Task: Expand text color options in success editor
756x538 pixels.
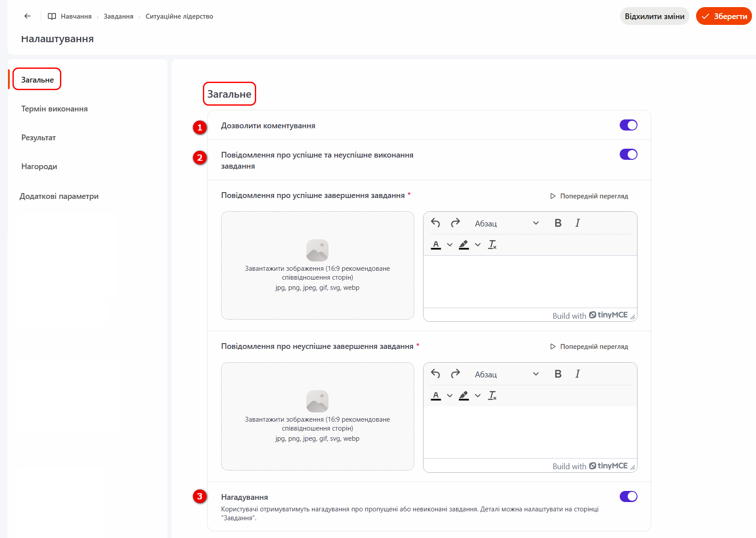Action: tap(450, 245)
